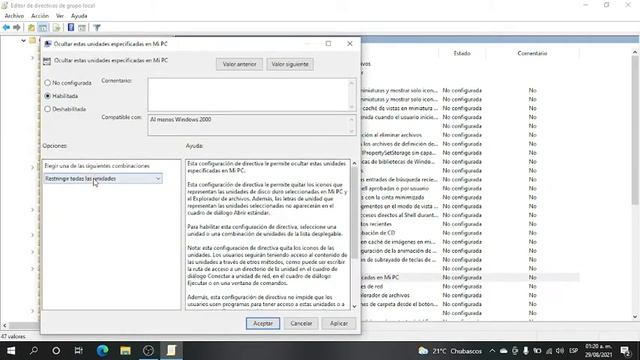The image size is (640, 360).
Task: Open the blue Help book icon
Action: pos(71,28)
